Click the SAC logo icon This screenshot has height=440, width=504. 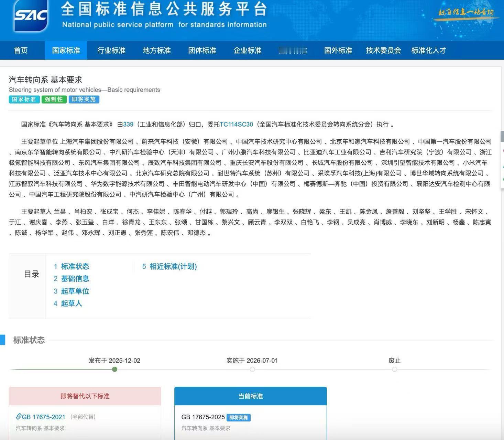(31, 15)
